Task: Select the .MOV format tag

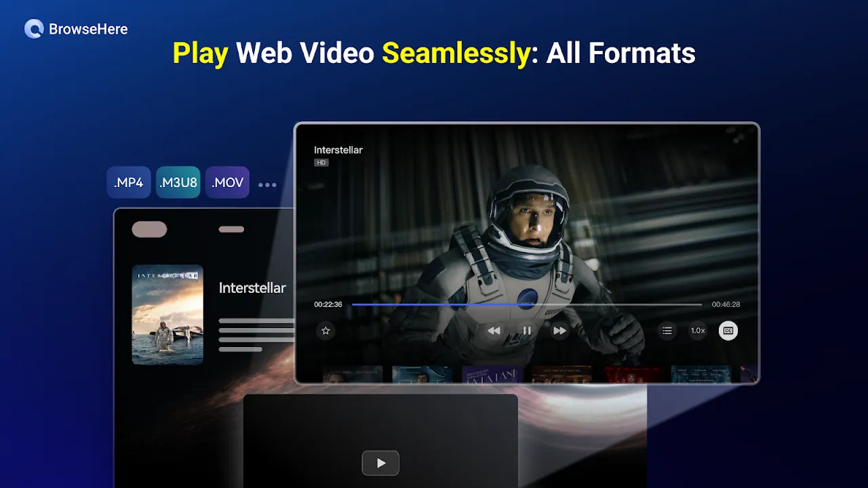Action: coord(227,183)
